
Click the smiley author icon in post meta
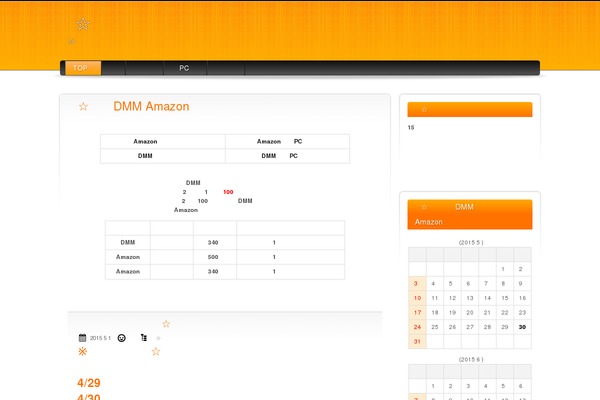(121, 338)
